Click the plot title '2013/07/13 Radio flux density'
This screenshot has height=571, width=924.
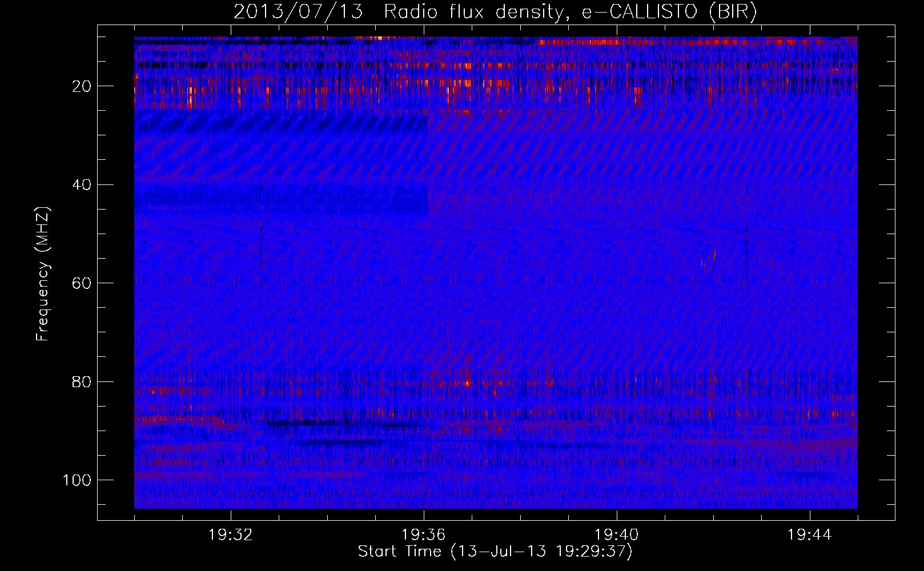(495, 11)
